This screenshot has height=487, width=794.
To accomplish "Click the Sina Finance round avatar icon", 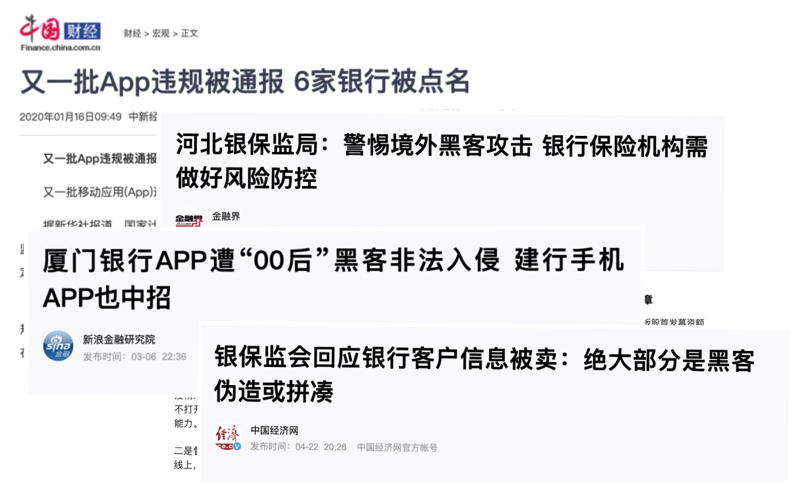I will pyautogui.click(x=58, y=346).
